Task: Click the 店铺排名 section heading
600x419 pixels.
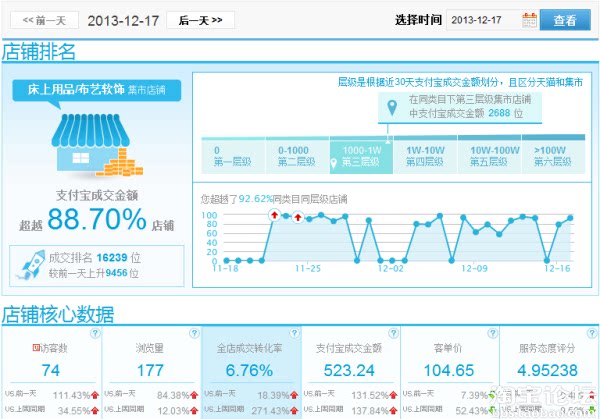Action: [38, 52]
